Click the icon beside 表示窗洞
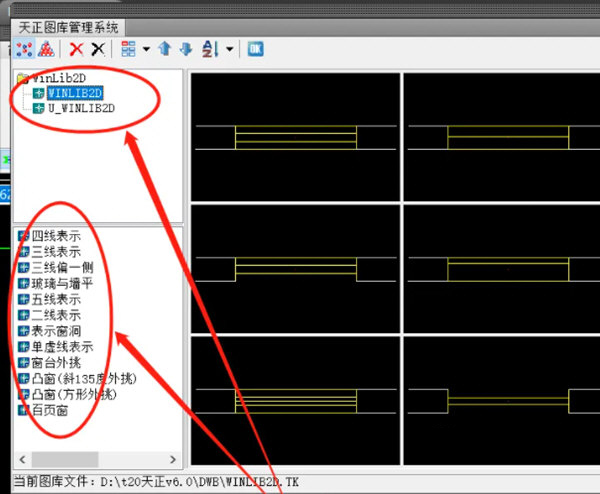Screen dimensions: 600x494 [24, 331]
